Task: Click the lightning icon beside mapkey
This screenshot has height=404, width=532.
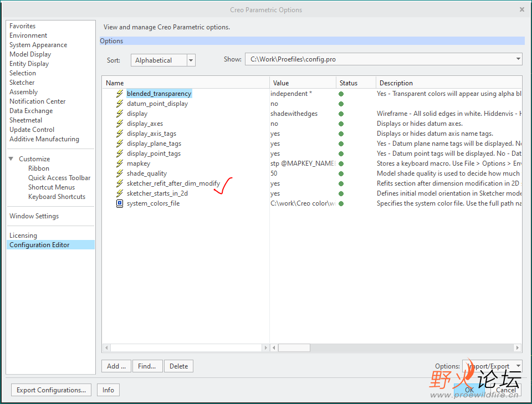Action: click(x=120, y=163)
